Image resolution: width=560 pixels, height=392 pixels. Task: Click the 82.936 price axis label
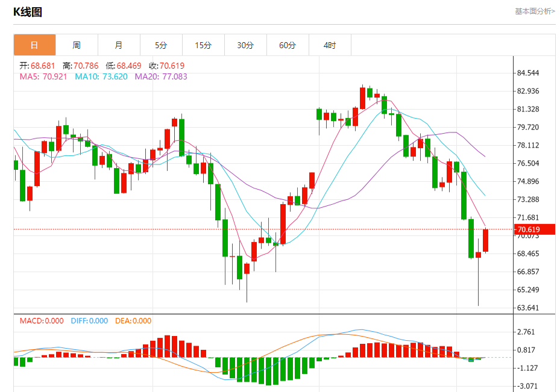coord(528,91)
